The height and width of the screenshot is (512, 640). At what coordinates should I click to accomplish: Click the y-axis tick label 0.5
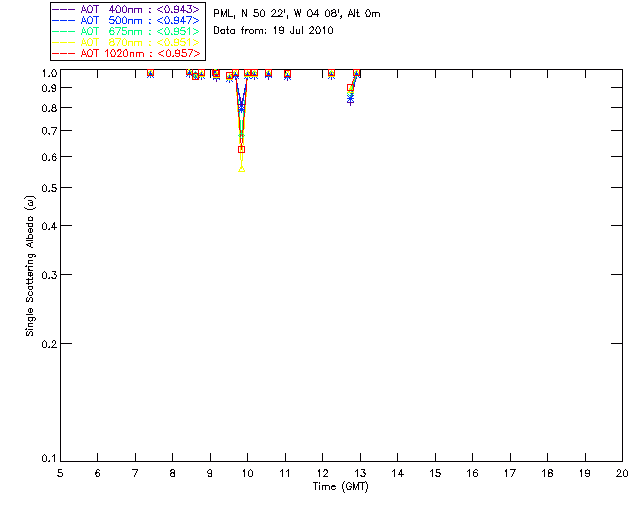(x=49, y=188)
